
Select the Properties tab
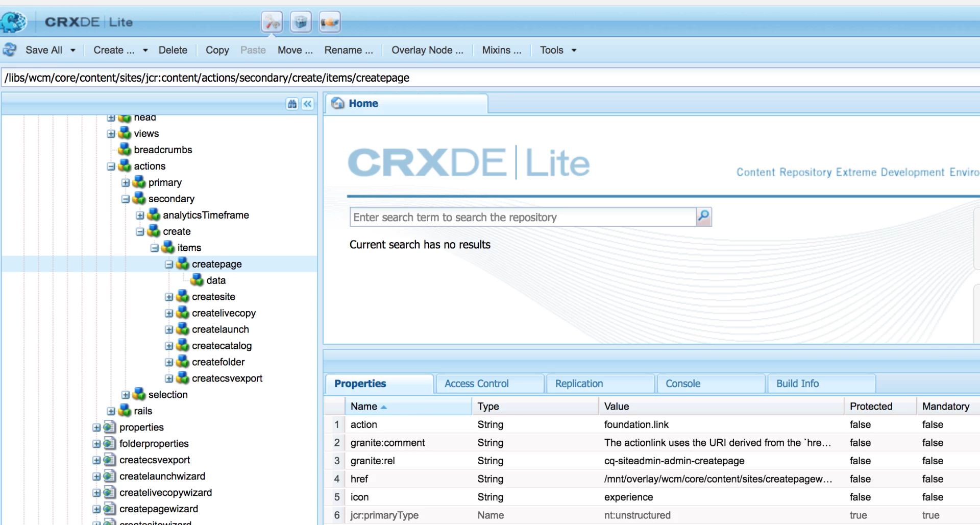click(x=380, y=384)
